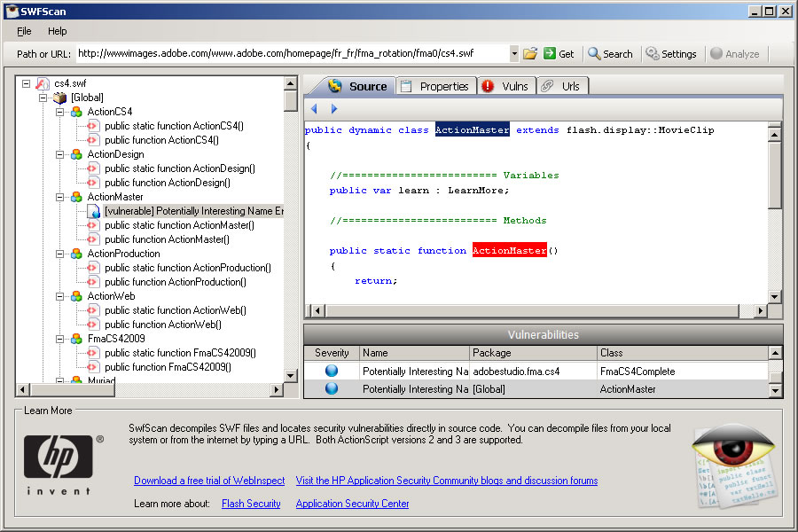Viewport: 798px width, 532px height.
Task: Switch to the Source tab
Action: click(x=356, y=86)
